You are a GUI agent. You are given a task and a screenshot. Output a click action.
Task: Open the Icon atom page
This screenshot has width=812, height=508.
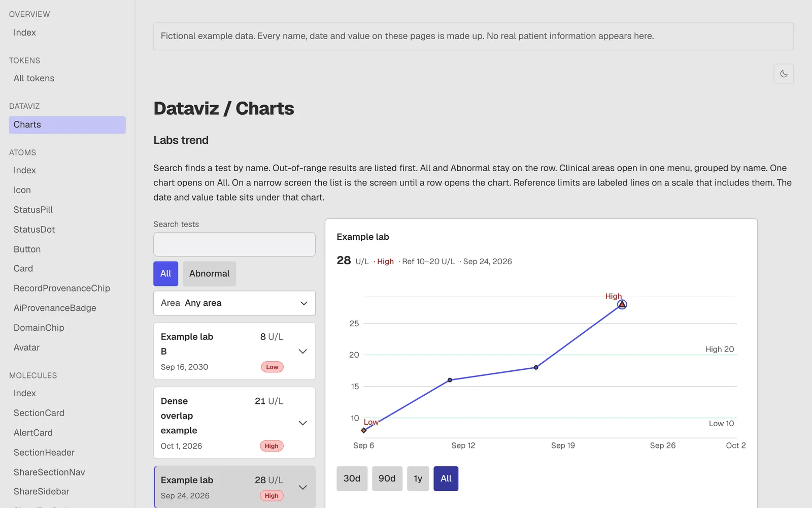(22, 190)
